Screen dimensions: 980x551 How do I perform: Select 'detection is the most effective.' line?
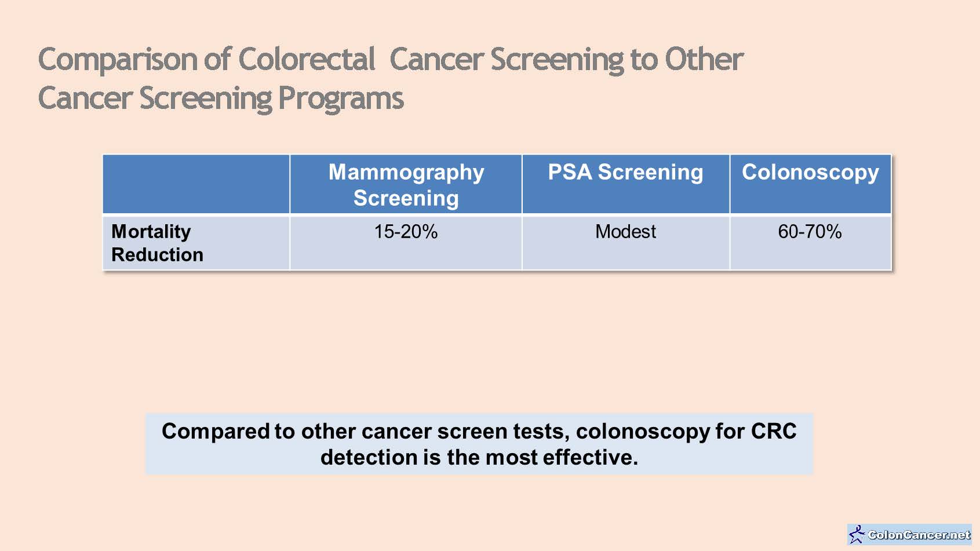click(479, 458)
